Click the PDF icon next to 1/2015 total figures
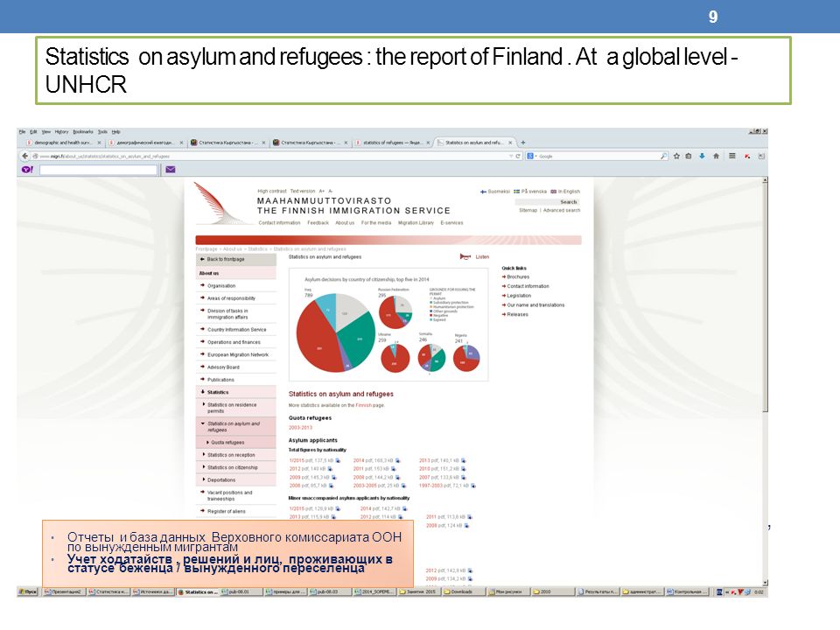 [x=338, y=461]
